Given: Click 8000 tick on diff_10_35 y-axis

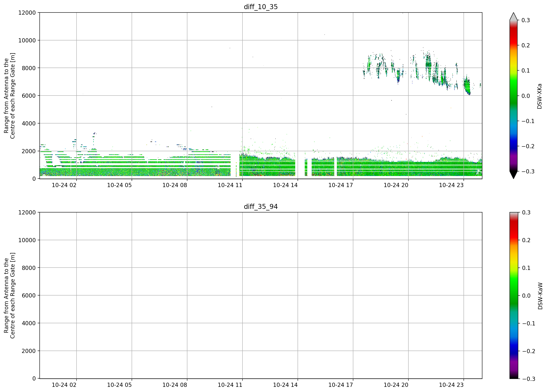Looking at the screenshot, I should [x=29, y=68].
